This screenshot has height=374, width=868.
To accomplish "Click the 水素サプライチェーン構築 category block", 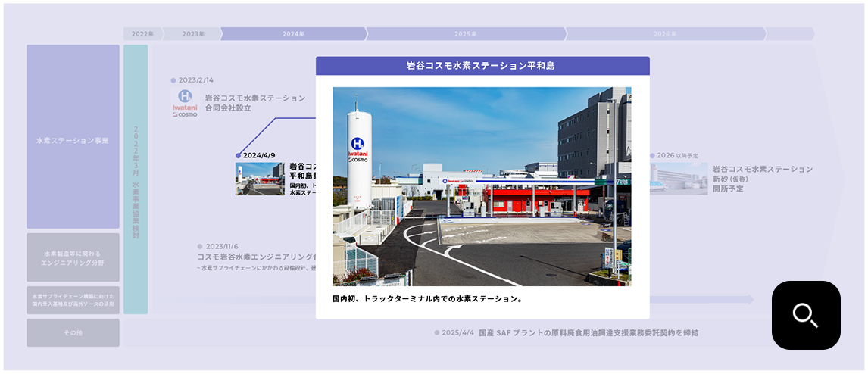I will pos(73,300).
